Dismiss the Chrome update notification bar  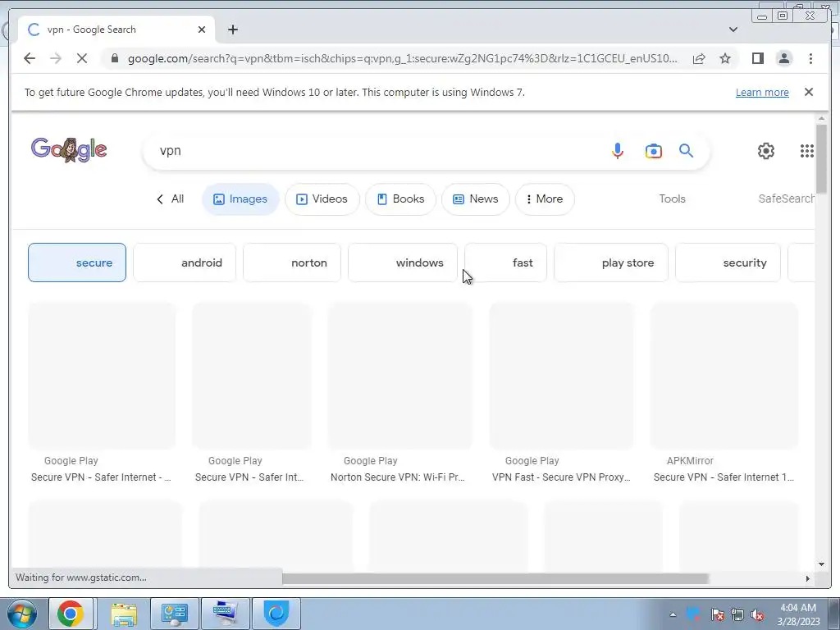point(809,92)
